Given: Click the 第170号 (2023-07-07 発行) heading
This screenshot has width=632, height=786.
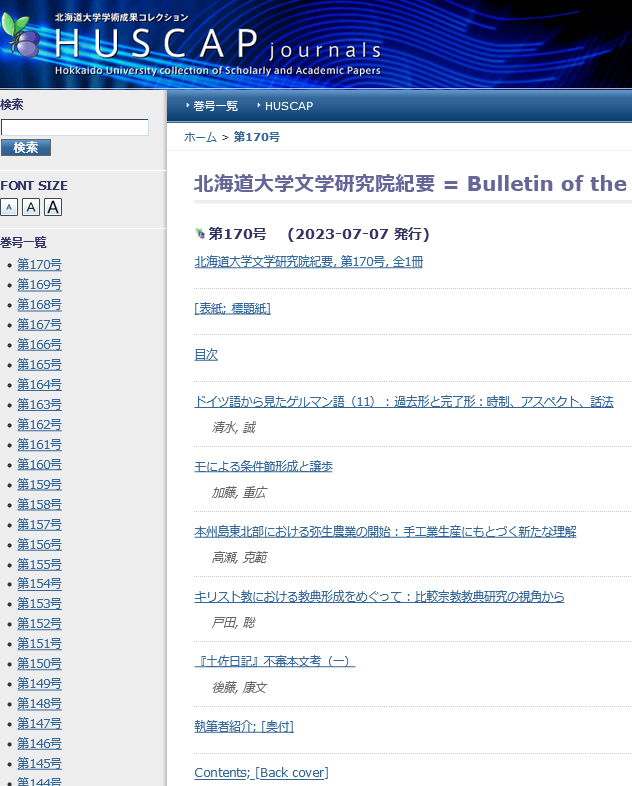Looking at the screenshot, I should pyautogui.click(x=319, y=234).
